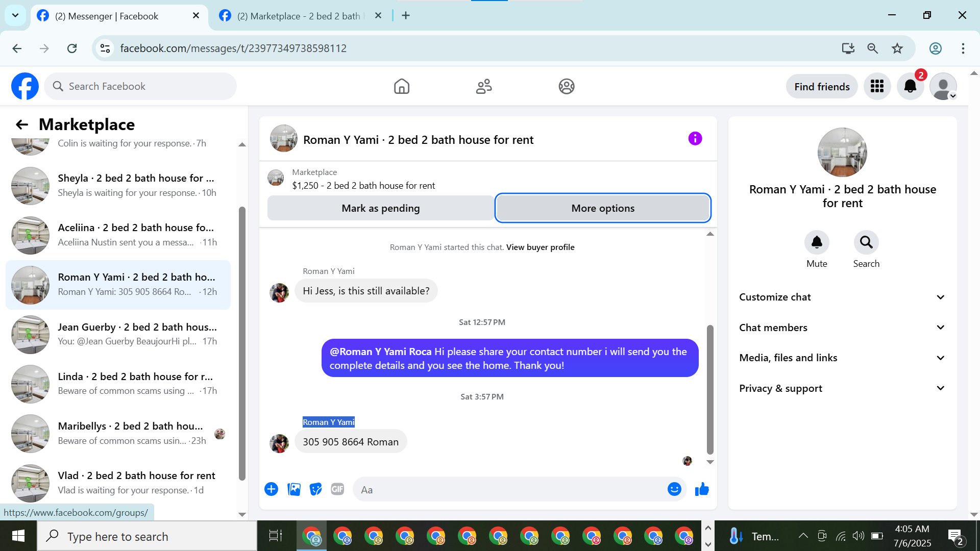The width and height of the screenshot is (980, 551).
Task: Mute this conversation
Action: 817,242
